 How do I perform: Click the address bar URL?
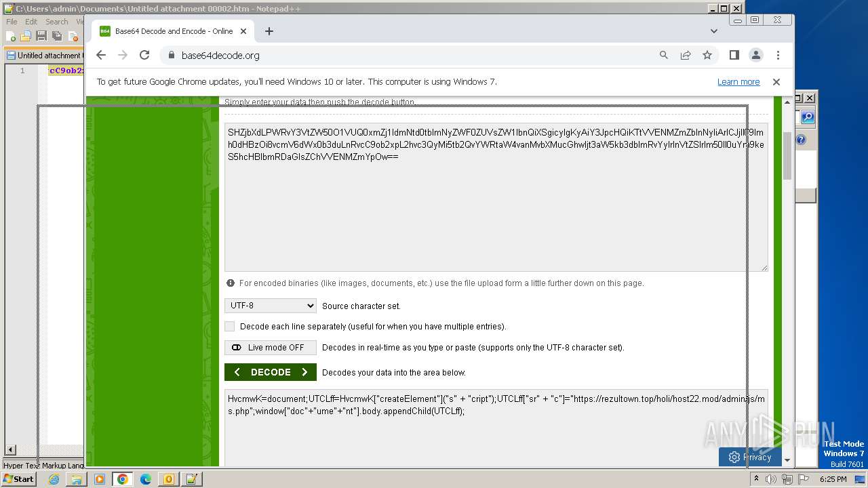click(x=220, y=55)
